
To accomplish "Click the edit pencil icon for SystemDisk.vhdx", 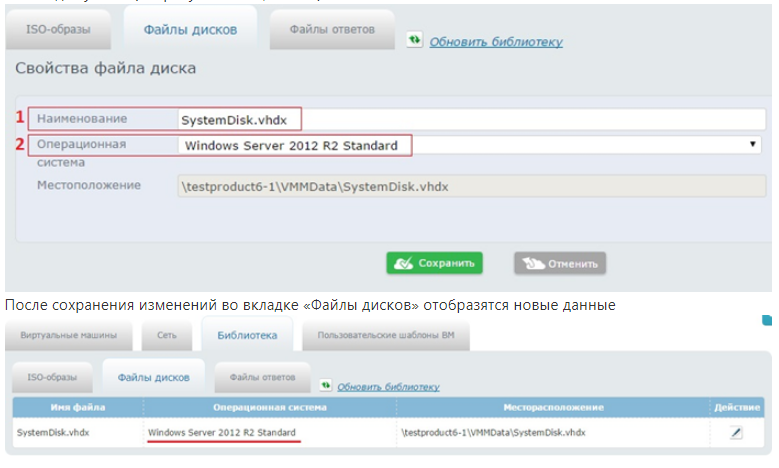I will point(736,432).
